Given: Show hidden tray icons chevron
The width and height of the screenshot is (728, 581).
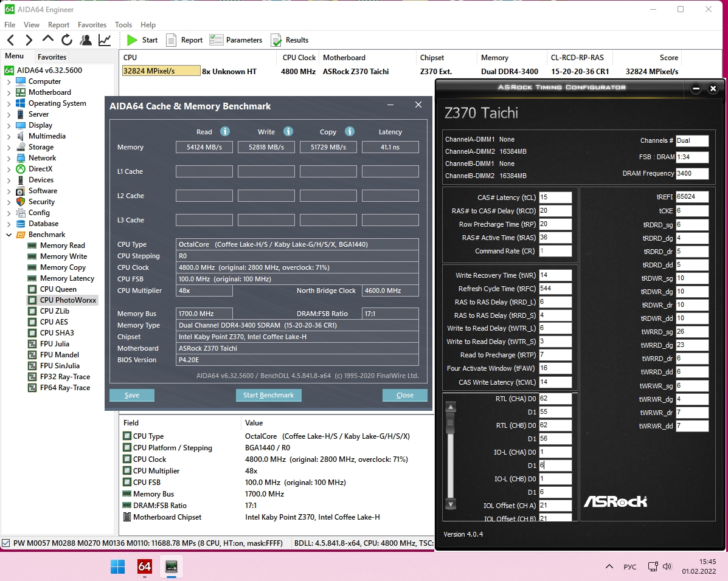Looking at the screenshot, I should pyautogui.click(x=609, y=566).
